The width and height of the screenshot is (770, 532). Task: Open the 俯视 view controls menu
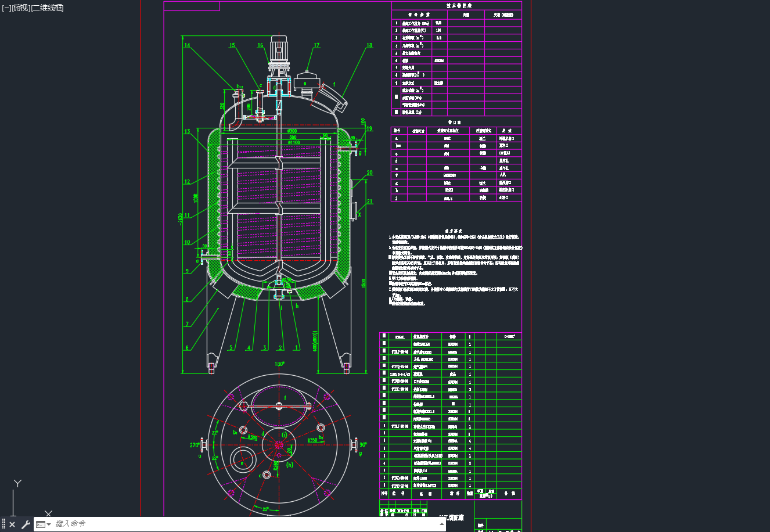21,8
